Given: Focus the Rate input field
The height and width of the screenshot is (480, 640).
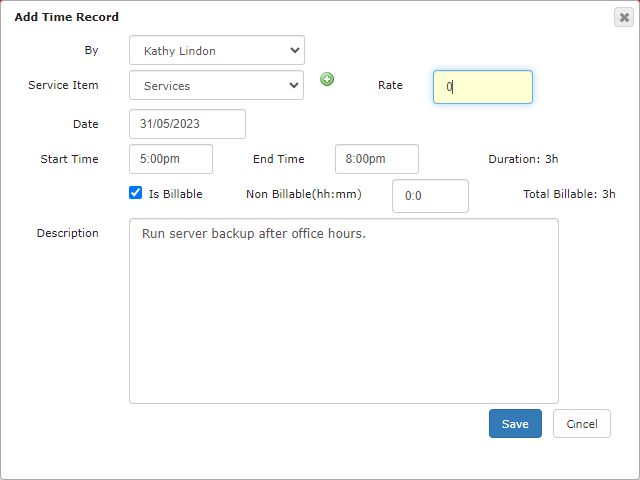Looking at the screenshot, I should (483, 87).
